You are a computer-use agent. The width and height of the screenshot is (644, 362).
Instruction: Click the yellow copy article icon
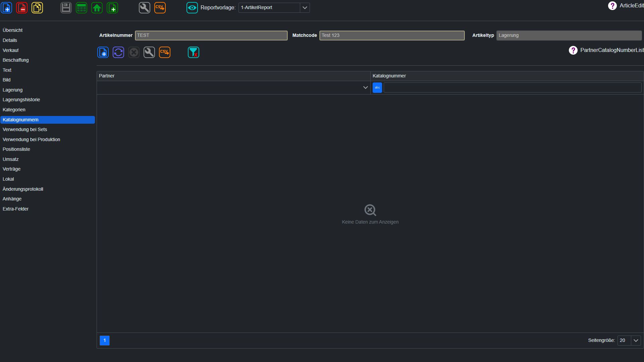(x=37, y=8)
